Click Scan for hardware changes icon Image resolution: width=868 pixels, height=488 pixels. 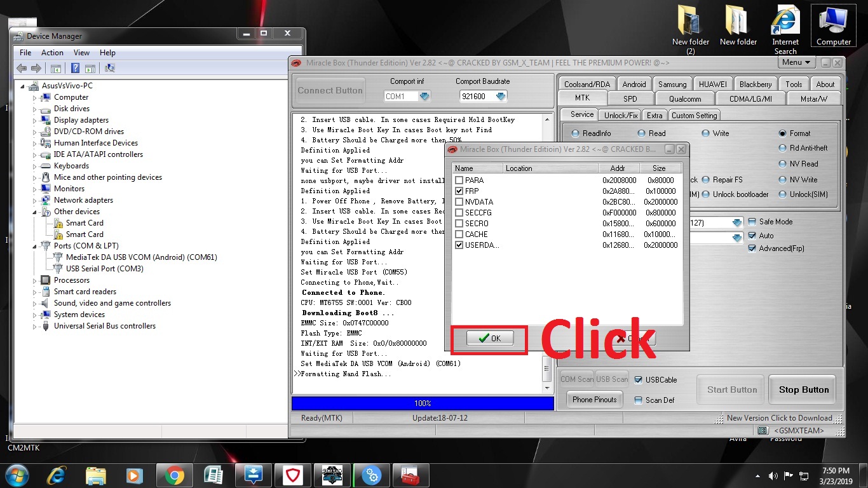[109, 68]
